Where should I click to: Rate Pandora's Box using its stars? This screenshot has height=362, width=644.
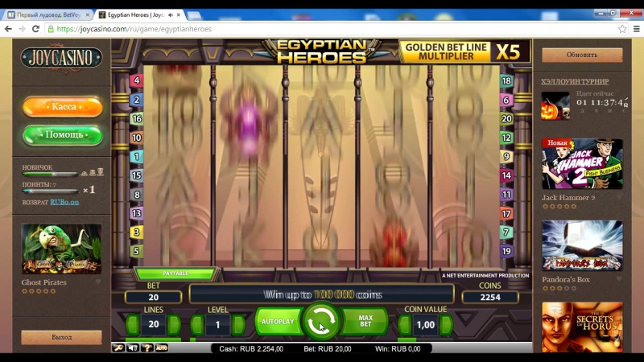(x=559, y=289)
